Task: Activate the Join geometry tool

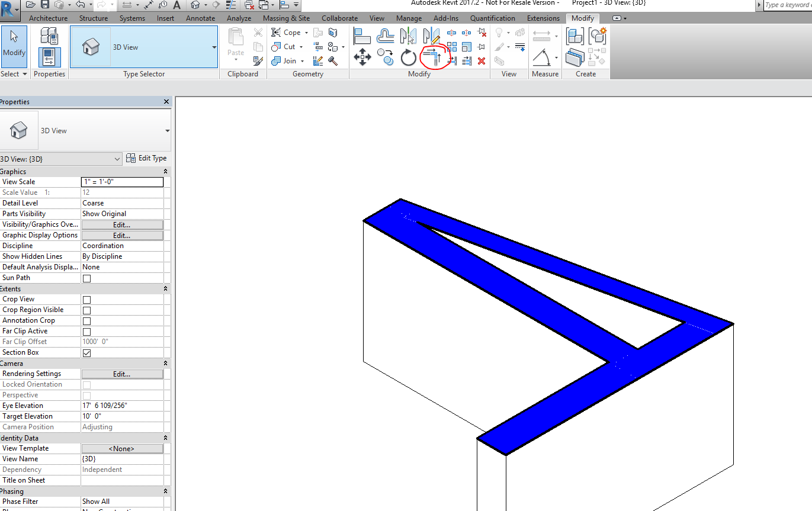Action: (288, 60)
